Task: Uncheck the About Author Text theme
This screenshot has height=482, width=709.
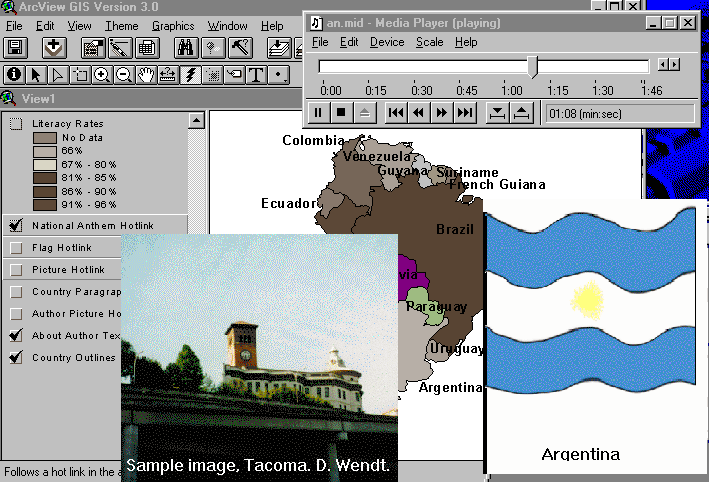Action: click(x=16, y=336)
